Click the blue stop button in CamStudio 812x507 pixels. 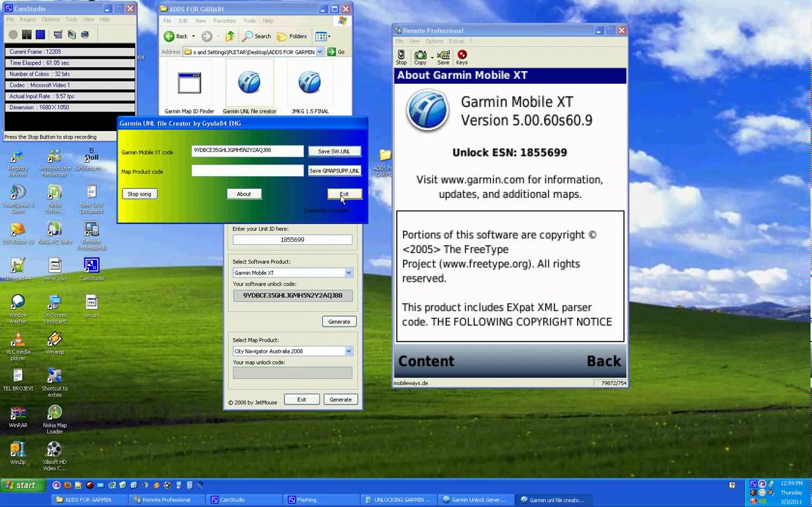click(40, 35)
